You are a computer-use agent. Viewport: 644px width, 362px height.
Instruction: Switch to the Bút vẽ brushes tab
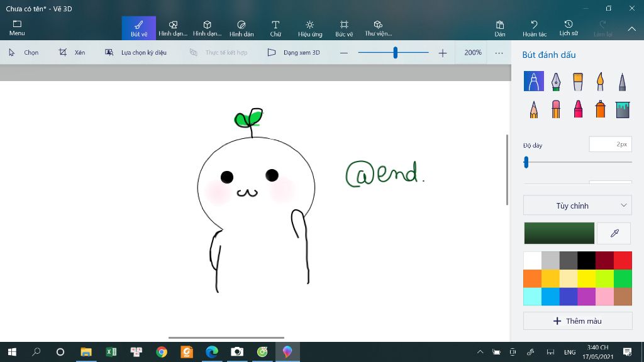[x=139, y=28]
